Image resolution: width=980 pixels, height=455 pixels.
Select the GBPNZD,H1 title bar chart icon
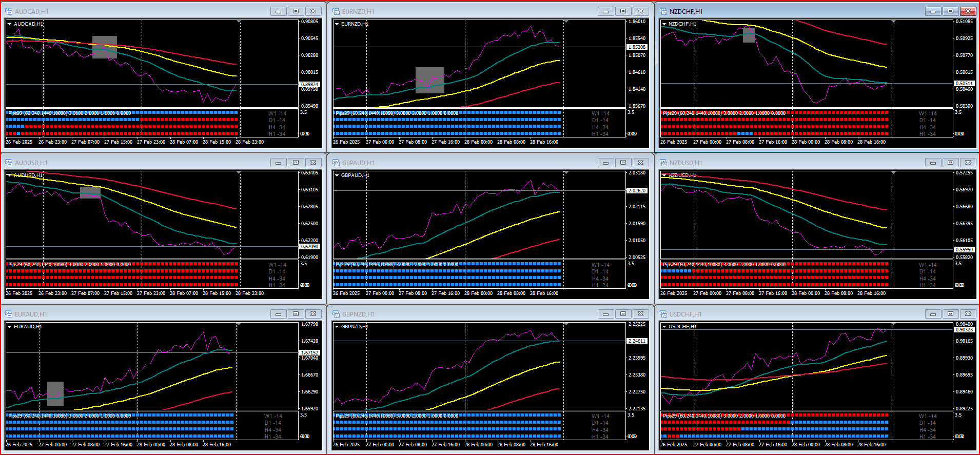tap(336, 314)
